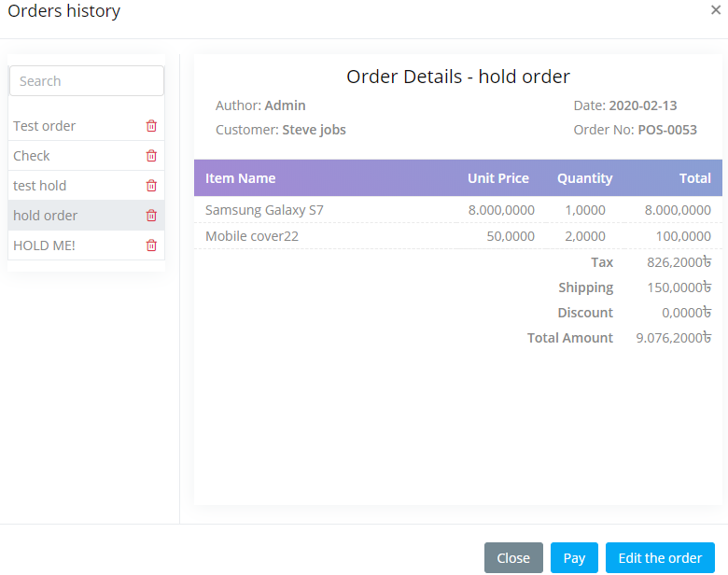Select the 'hold order' list item

[x=46, y=216]
